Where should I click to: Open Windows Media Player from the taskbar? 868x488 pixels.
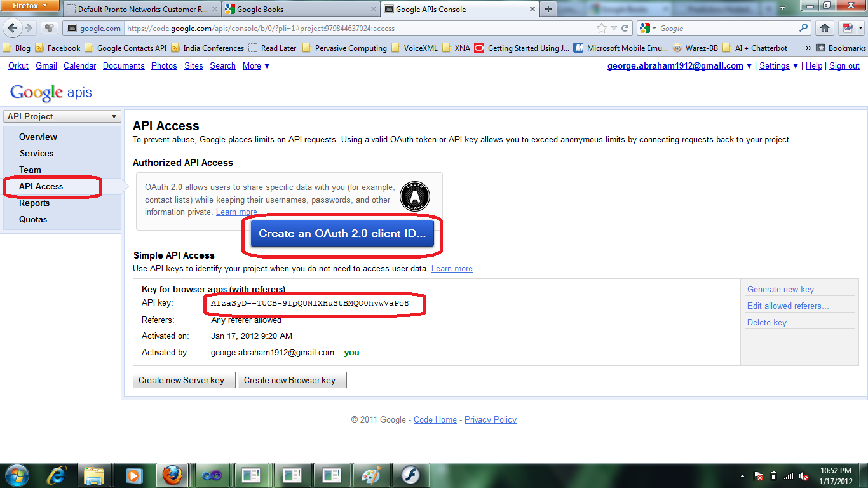pos(133,475)
